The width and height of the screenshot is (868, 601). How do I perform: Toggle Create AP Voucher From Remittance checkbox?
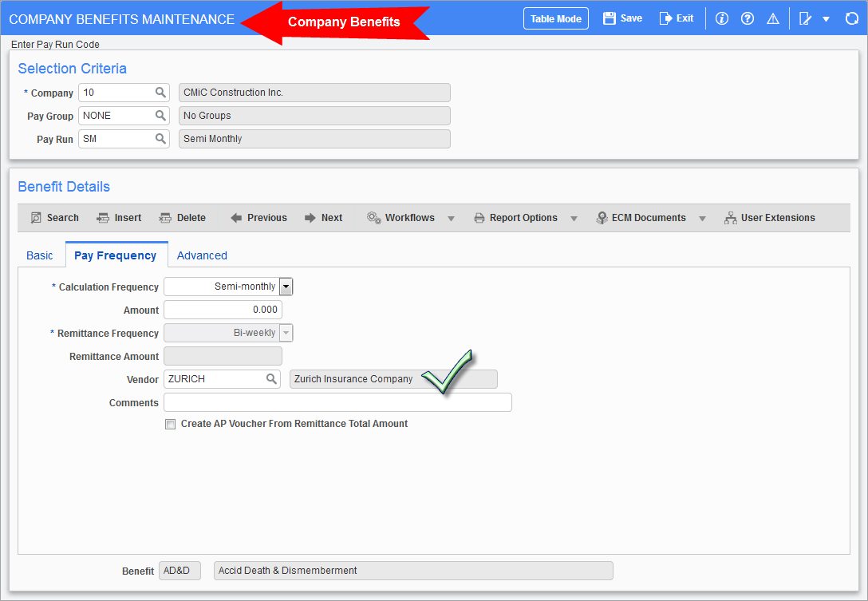tap(171, 425)
